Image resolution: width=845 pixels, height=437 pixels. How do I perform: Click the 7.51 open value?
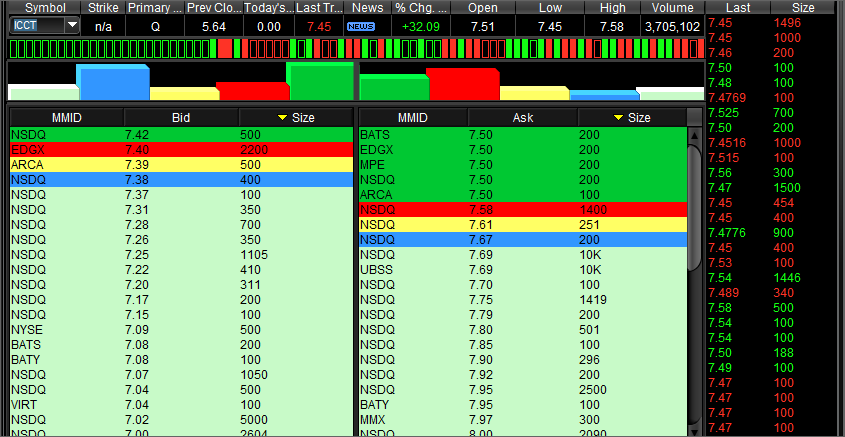tap(482, 27)
